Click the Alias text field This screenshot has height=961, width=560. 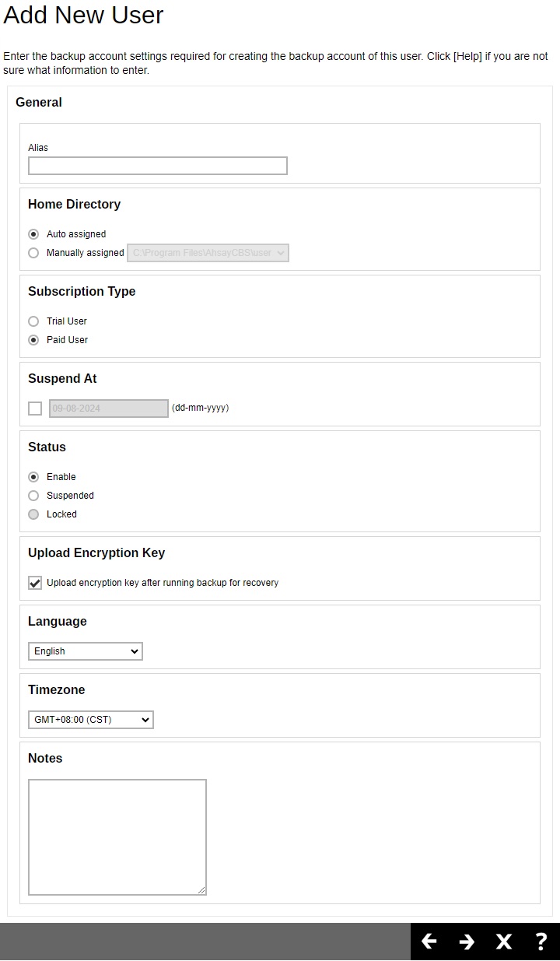tap(158, 166)
